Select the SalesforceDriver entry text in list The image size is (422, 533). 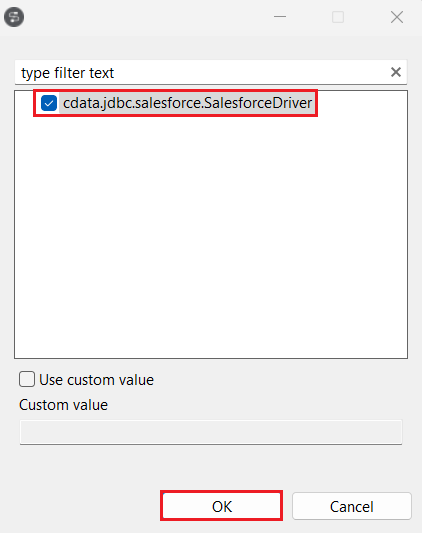[x=187, y=103]
